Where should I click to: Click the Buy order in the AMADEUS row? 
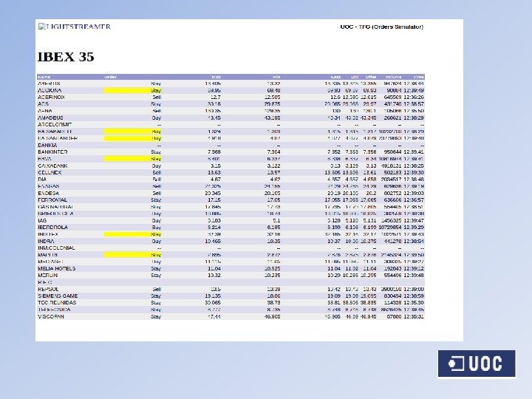coord(157,118)
